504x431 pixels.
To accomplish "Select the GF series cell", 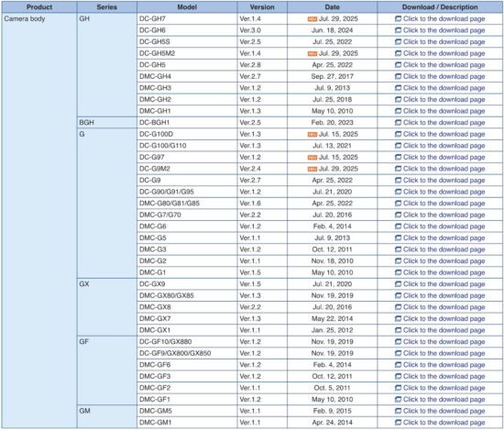I will 106,370.
